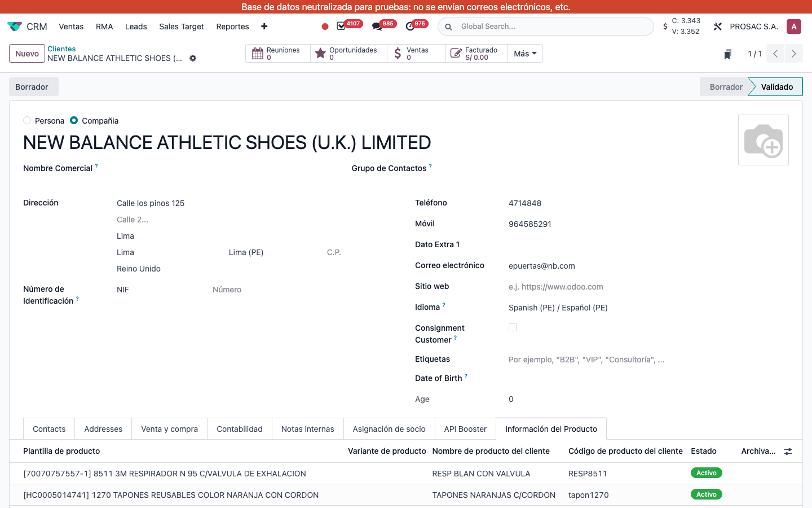Open the CRM app home icon

[15, 27]
